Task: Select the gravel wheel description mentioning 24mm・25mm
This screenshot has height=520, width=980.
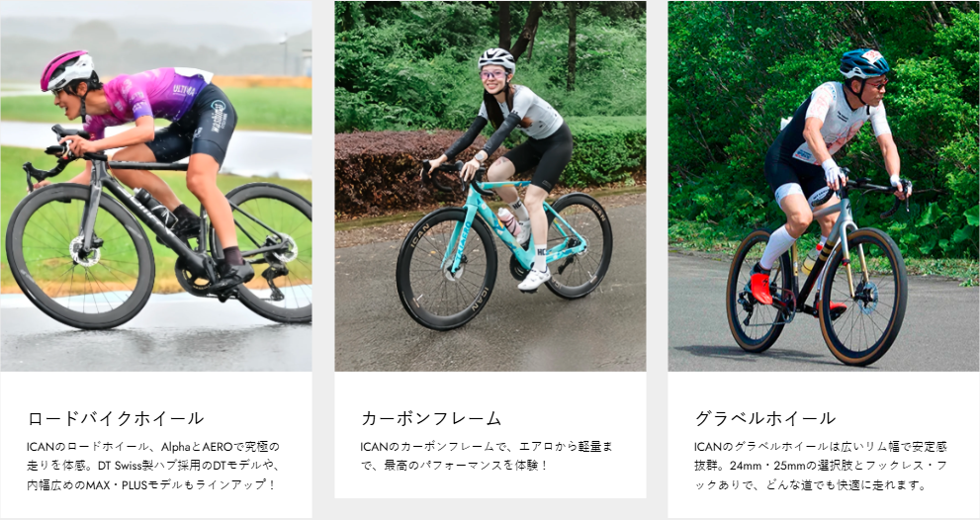Action: tap(820, 466)
